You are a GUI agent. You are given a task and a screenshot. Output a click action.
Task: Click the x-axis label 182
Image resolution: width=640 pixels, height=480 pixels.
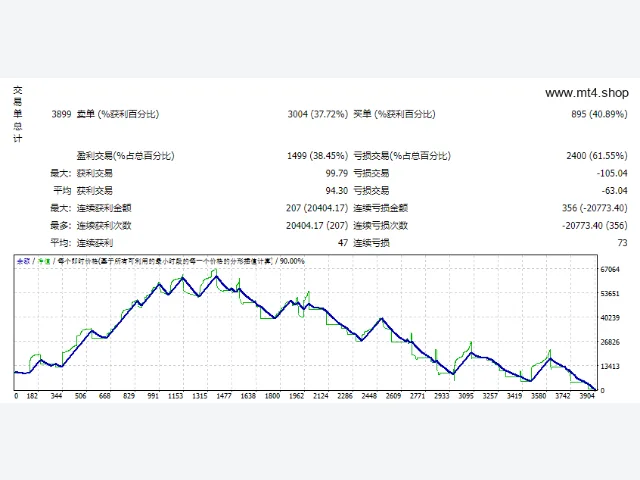[x=32, y=396]
